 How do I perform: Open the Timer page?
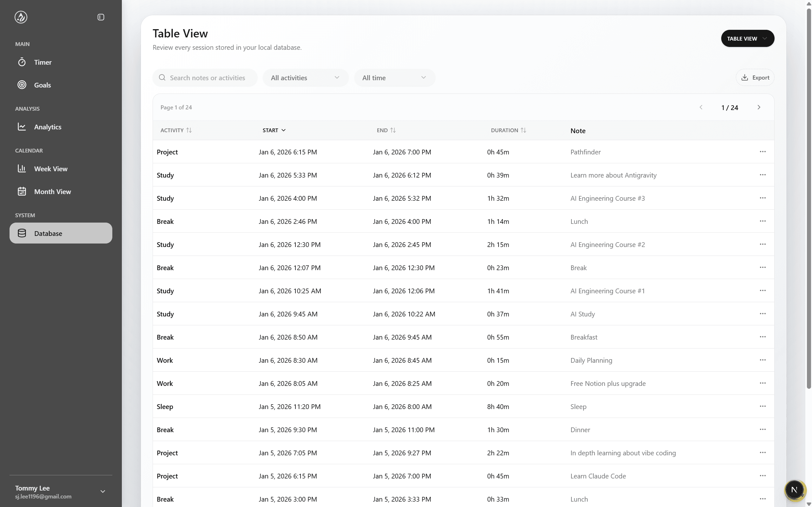(43, 62)
